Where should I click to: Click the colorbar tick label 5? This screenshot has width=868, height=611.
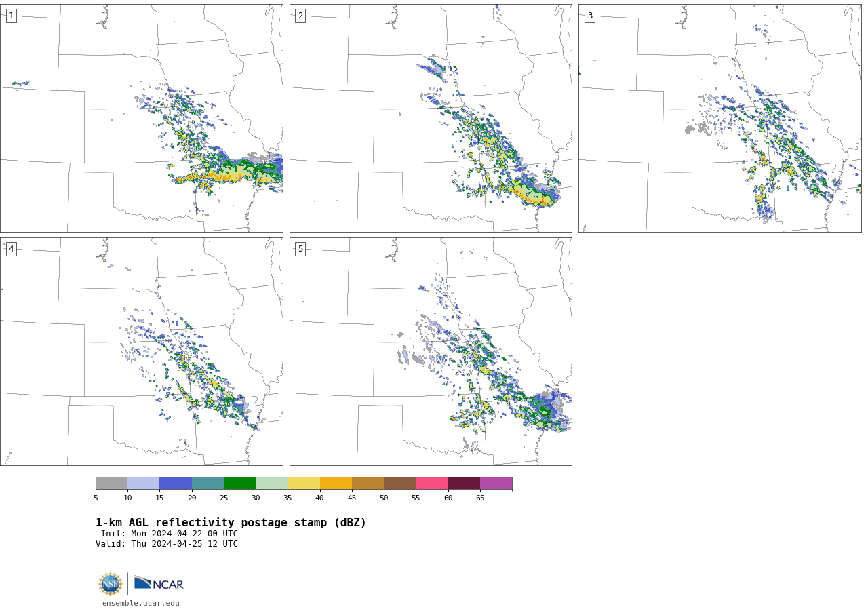pyautogui.click(x=96, y=498)
